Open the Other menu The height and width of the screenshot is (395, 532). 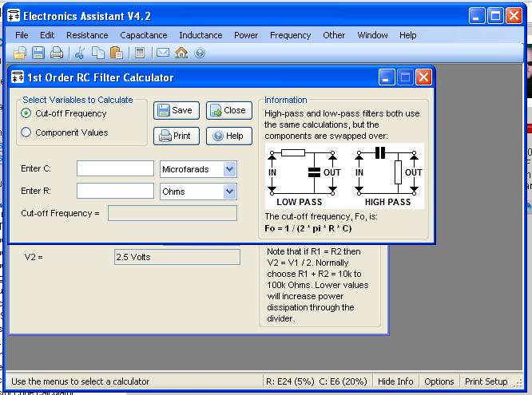point(334,35)
